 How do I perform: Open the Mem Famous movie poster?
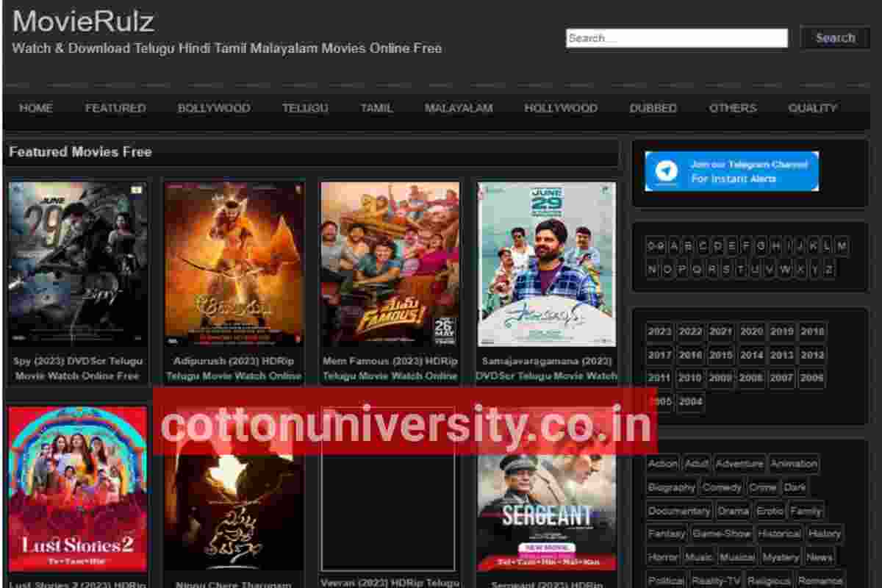click(x=390, y=265)
